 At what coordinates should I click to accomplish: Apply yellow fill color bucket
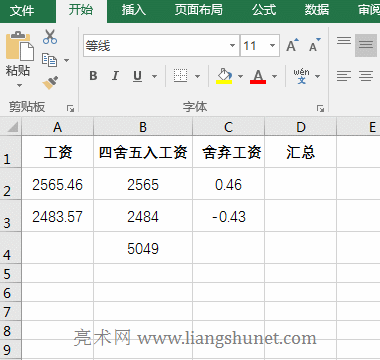point(224,76)
